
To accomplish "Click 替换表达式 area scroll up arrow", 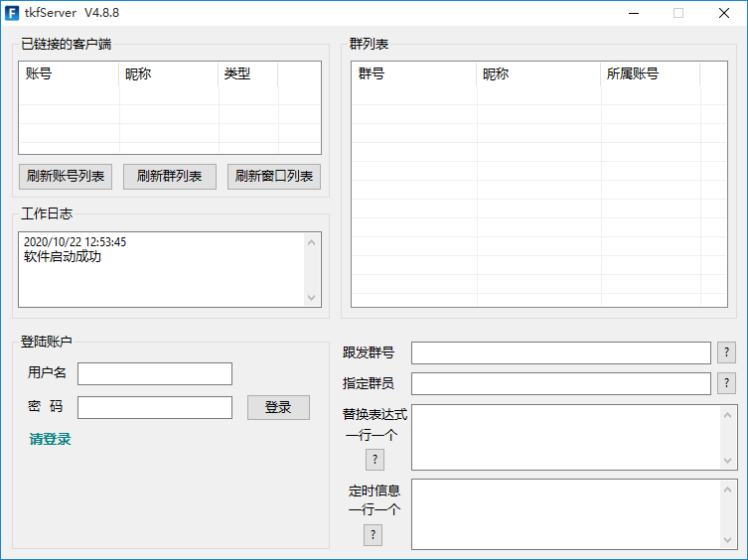I will (x=727, y=415).
